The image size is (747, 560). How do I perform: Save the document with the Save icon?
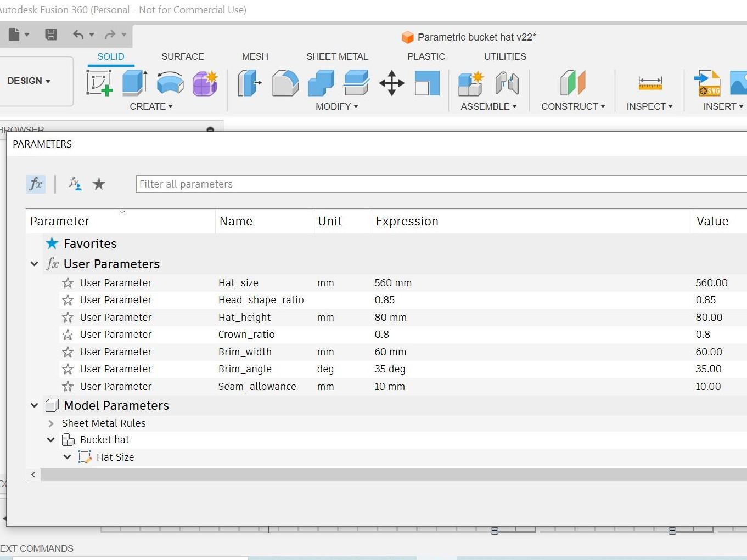(x=51, y=35)
